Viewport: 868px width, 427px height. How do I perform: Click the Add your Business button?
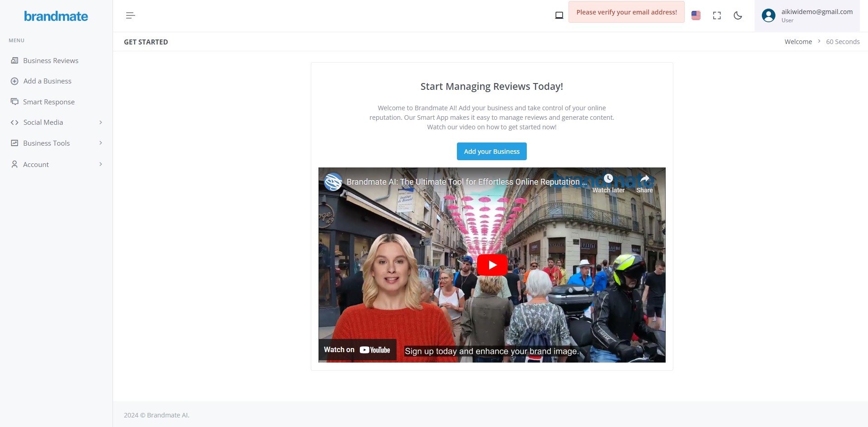(491, 152)
